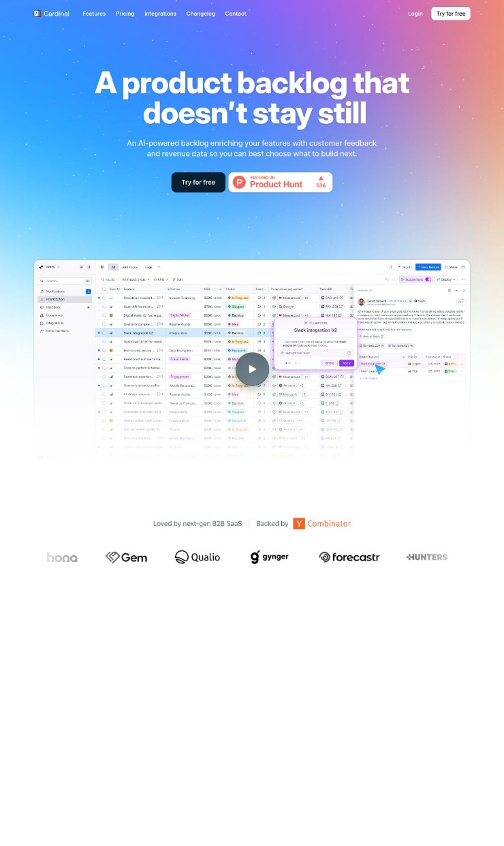
Task: Click the search magnifier icon in toolbar
Action: click(x=390, y=267)
